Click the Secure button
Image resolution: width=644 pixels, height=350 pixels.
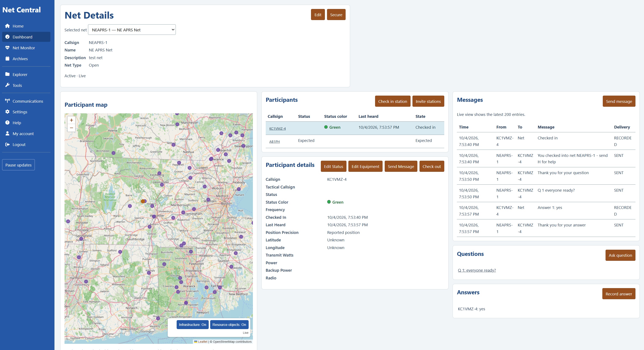coord(336,15)
